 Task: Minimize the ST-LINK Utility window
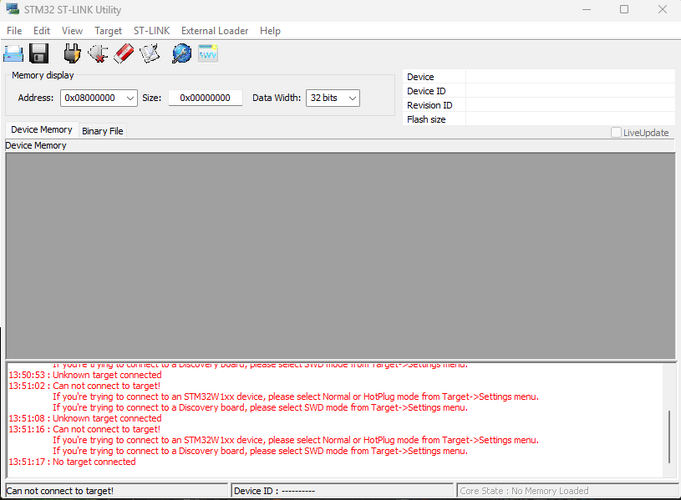coord(586,10)
